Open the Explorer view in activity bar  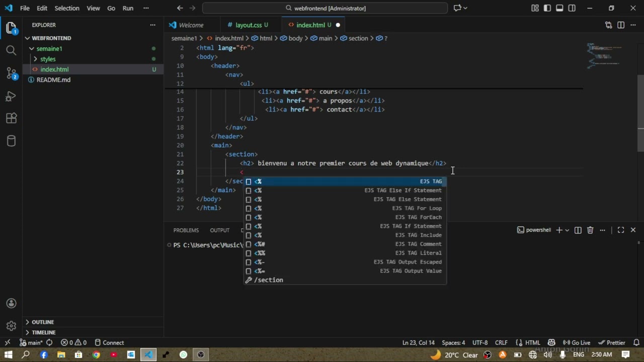click(11, 28)
